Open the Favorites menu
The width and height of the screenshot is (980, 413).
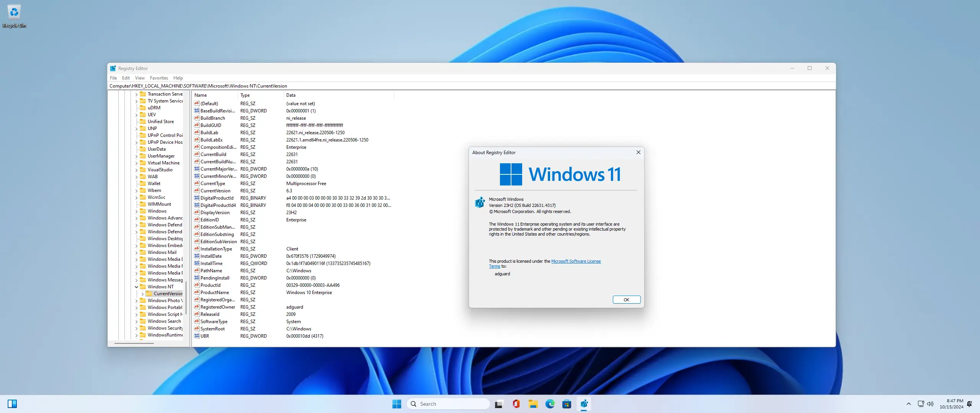[x=159, y=78]
